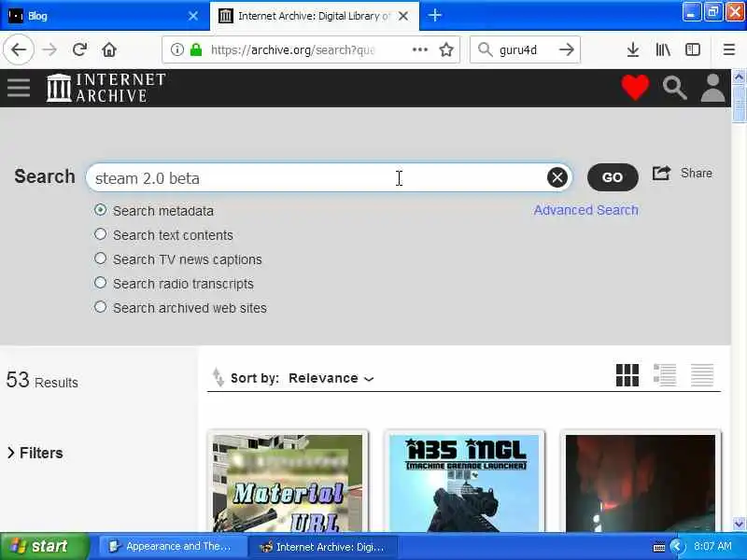
Task: Open the Internet Archive search magnifier icon
Action: pos(674,88)
